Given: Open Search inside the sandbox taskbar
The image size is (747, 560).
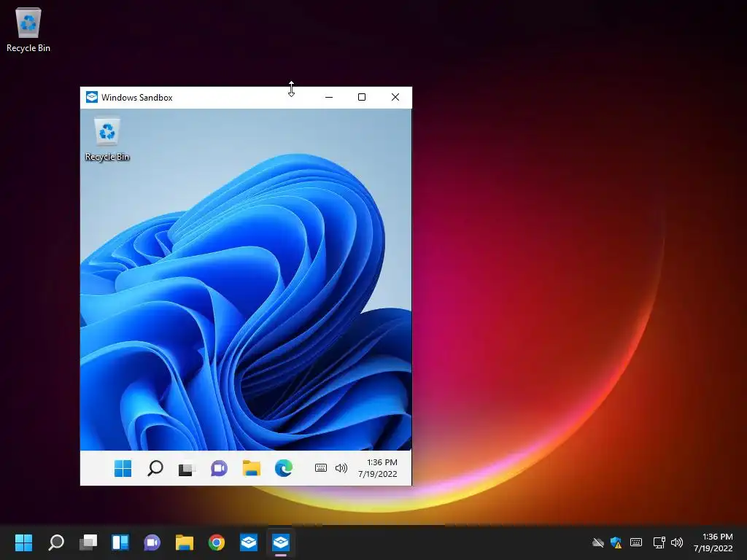Looking at the screenshot, I should tap(155, 469).
